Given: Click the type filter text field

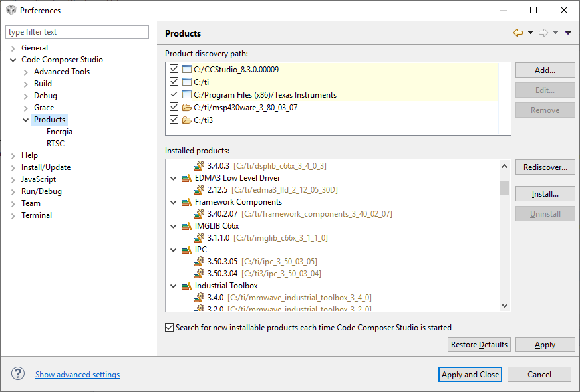Looking at the screenshot, I should [77, 32].
